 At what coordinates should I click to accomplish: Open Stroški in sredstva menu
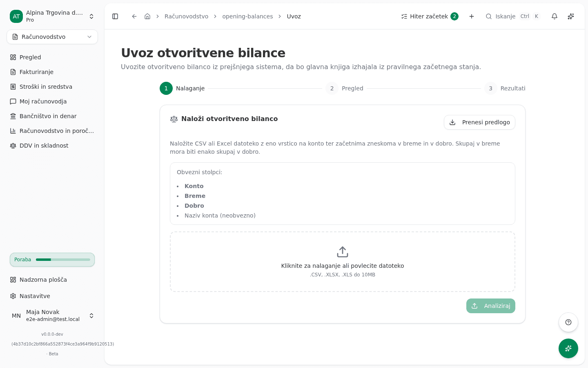[52, 87]
